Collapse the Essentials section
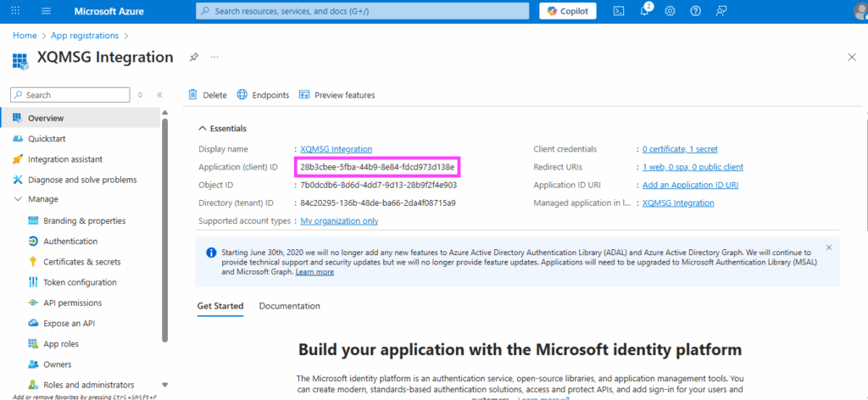 click(202, 129)
